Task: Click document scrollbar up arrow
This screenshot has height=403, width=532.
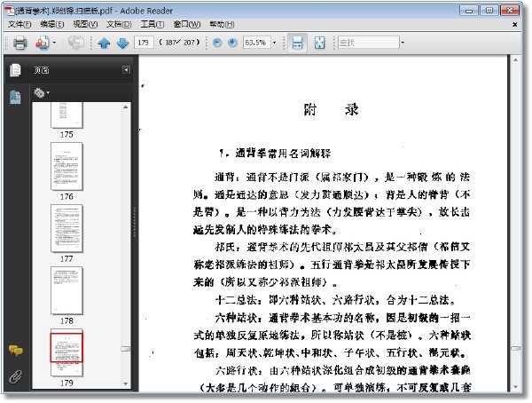Action: pyautogui.click(x=515, y=60)
